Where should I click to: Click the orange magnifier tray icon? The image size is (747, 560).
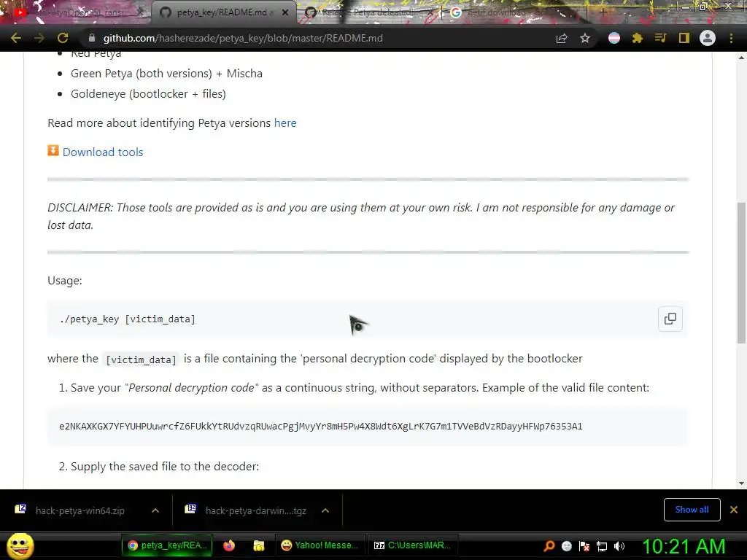tap(549, 546)
